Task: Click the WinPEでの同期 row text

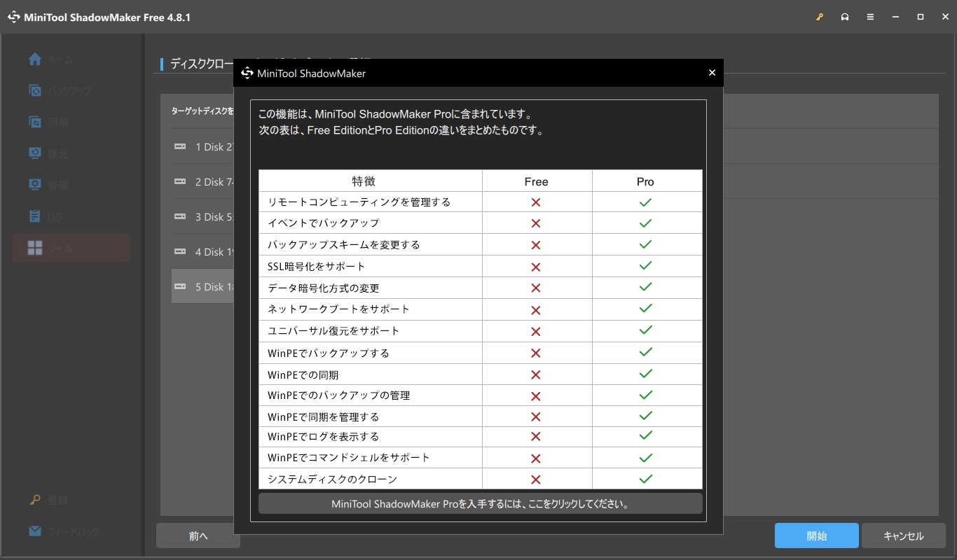Action: [x=303, y=374]
